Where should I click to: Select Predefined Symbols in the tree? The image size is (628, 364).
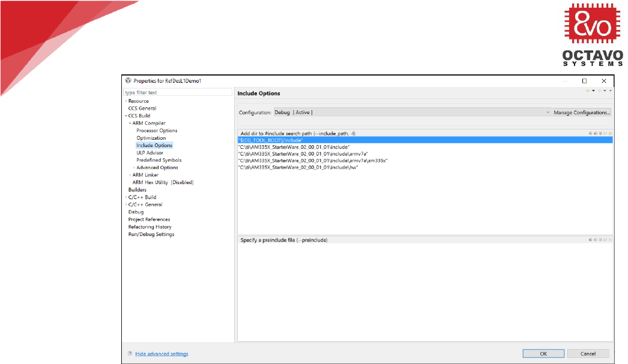point(159,160)
